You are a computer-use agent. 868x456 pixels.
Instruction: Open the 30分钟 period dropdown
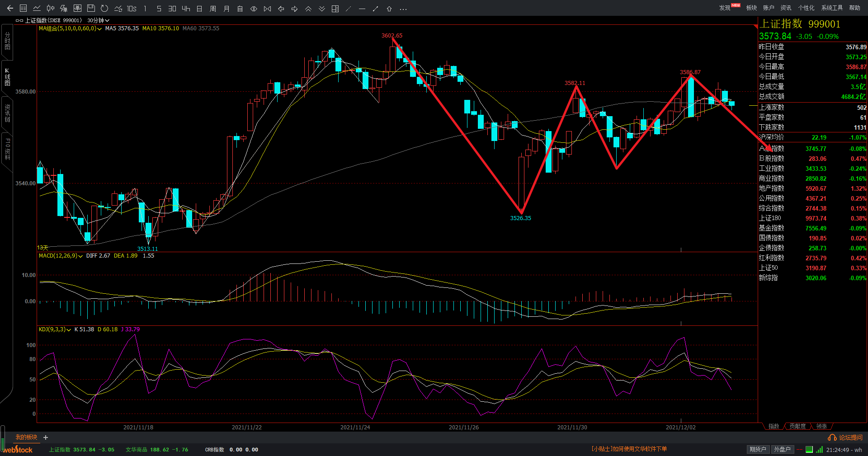(x=98, y=20)
